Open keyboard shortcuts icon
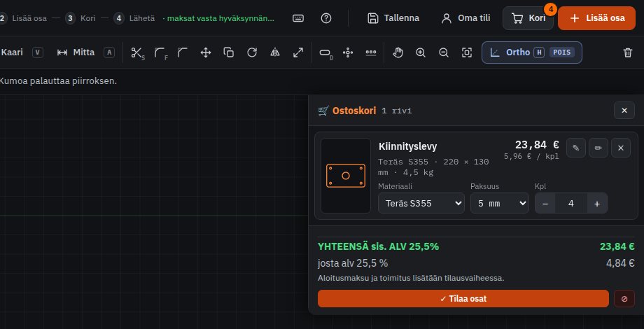 click(298, 18)
